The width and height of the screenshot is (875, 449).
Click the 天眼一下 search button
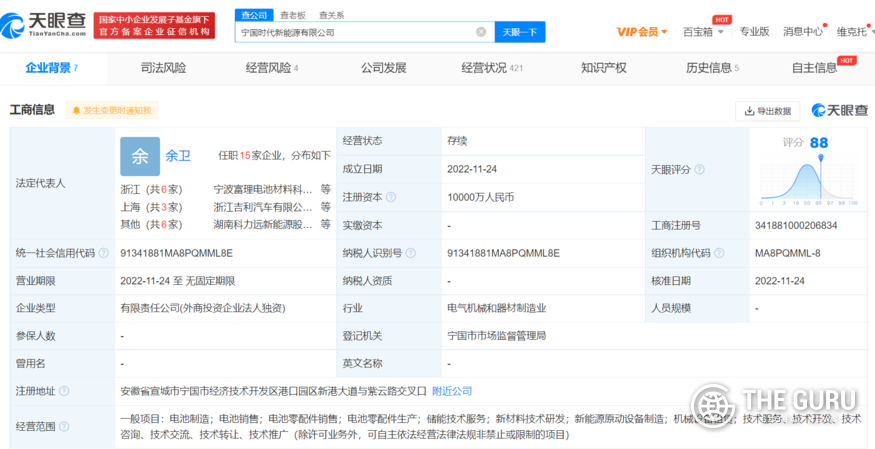[x=520, y=32]
